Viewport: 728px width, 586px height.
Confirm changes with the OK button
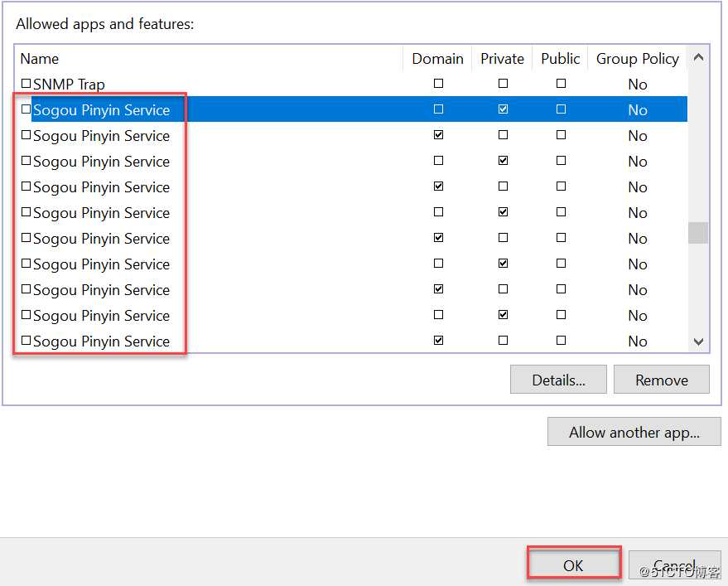tap(574, 564)
